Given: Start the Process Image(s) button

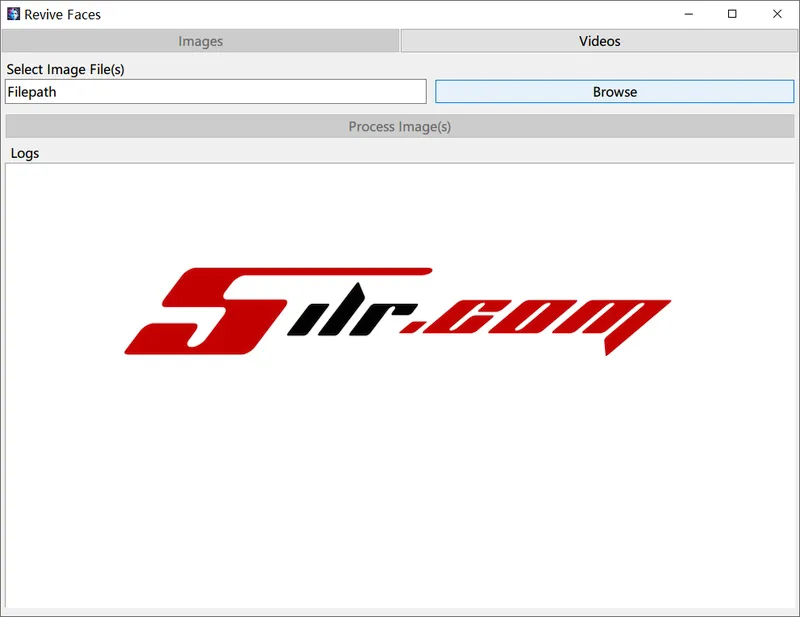Looking at the screenshot, I should pyautogui.click(x=400, y=127).
